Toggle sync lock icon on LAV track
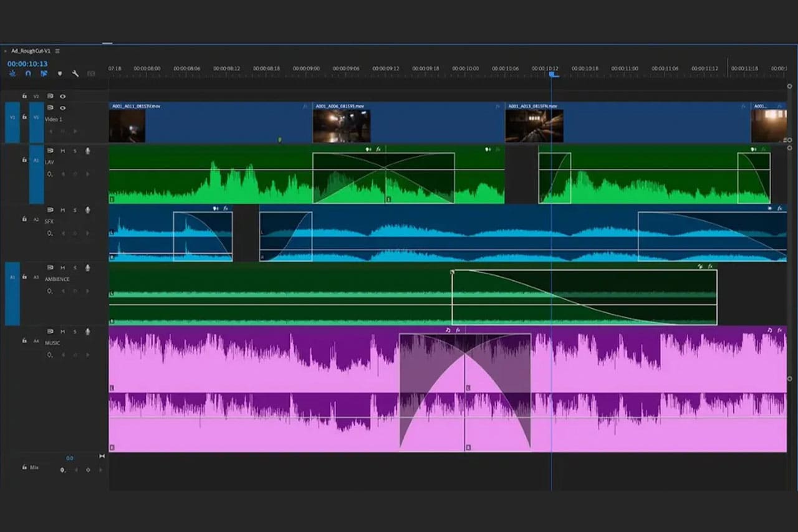Image resolution: width=798 pixels, height=532 pixels. [x=50, y=151]
